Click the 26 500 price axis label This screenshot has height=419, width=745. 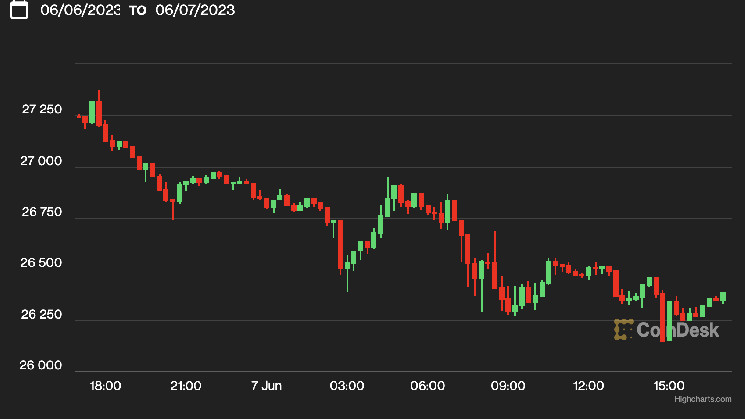[x=42, y=263]
